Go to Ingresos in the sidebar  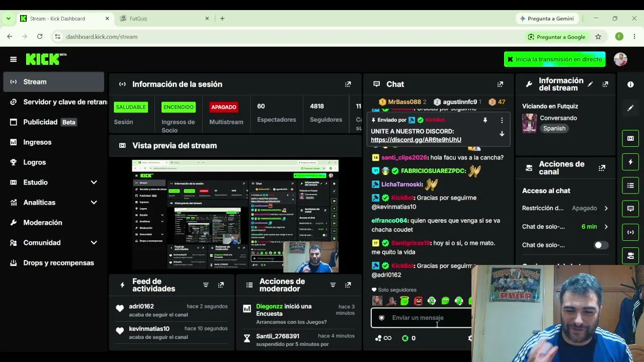[x=54, y=142]
